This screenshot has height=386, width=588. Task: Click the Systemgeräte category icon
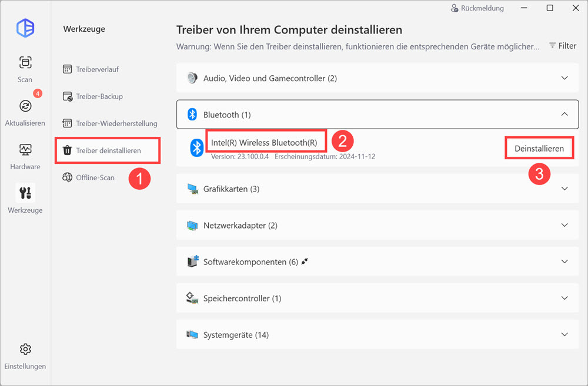point(192,334)
